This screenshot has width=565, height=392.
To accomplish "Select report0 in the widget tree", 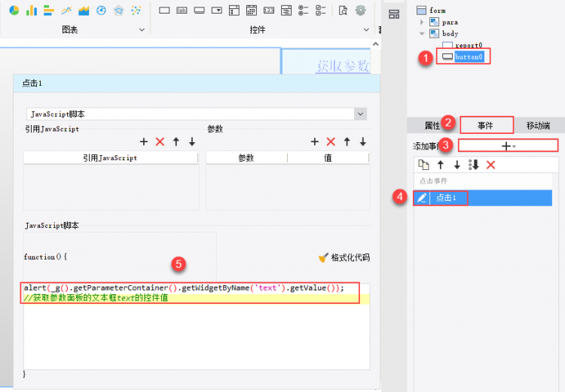I will coord(463,45).
